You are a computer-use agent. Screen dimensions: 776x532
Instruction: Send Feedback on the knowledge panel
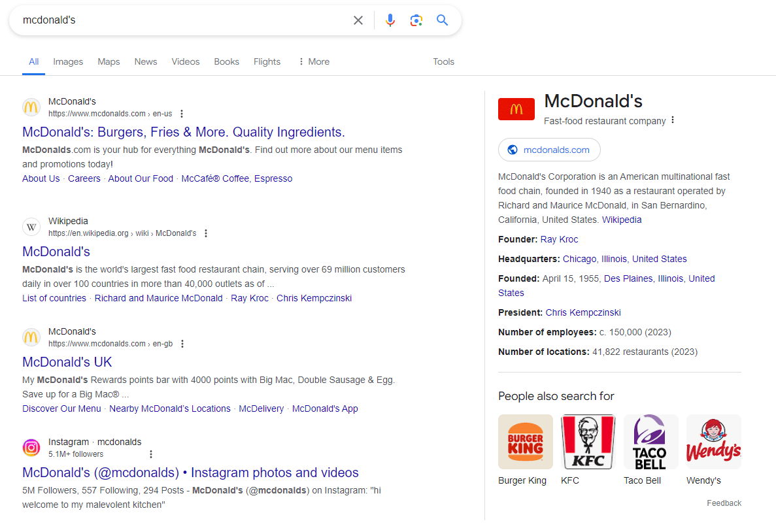(x=724, y=503)
